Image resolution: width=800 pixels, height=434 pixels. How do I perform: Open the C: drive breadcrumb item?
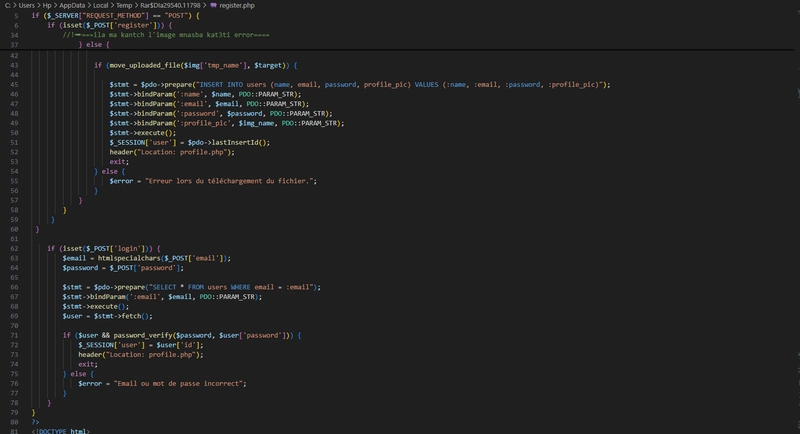coord(8,5)
